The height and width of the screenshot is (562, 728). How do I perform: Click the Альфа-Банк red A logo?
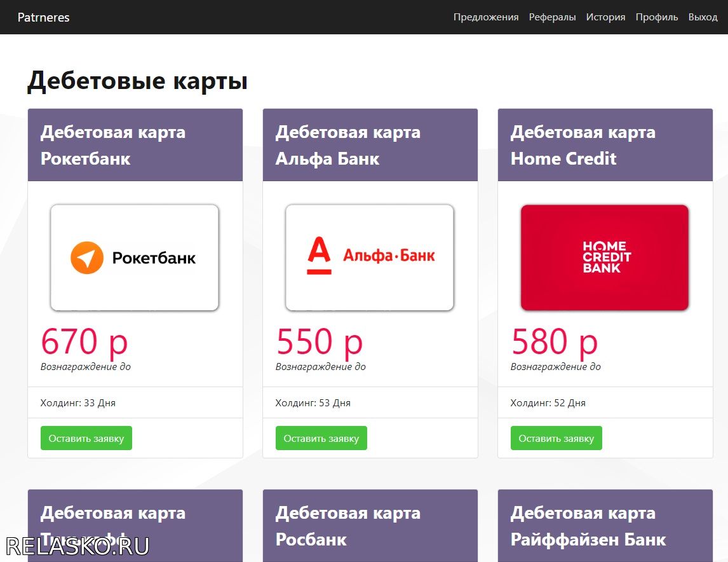pyautogui.click(x=319, y=256)
